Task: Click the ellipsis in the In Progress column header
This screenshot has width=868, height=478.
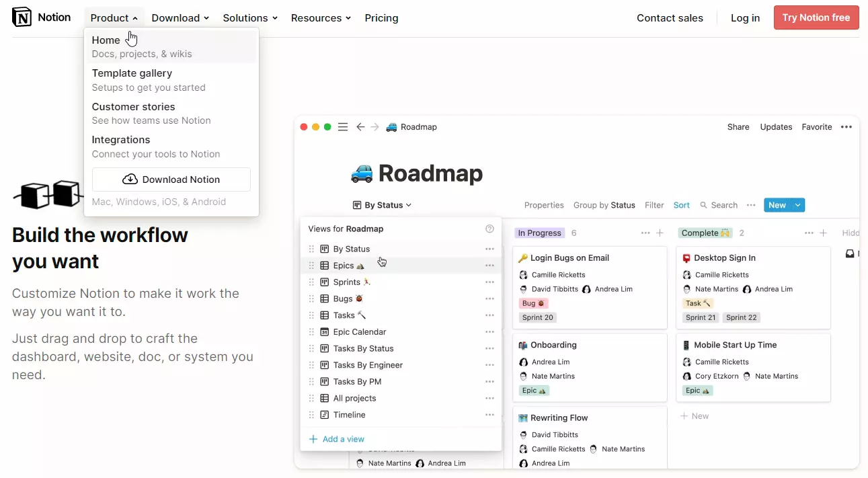Action: 645,233
